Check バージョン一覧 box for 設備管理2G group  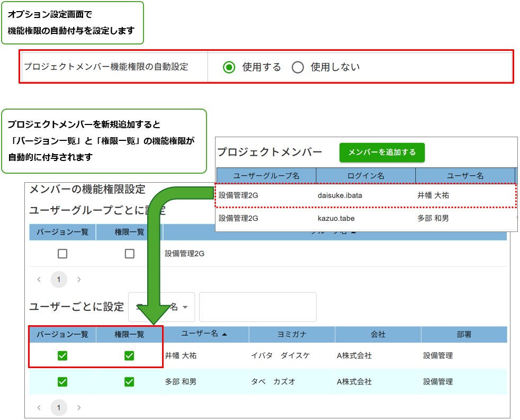62,254
